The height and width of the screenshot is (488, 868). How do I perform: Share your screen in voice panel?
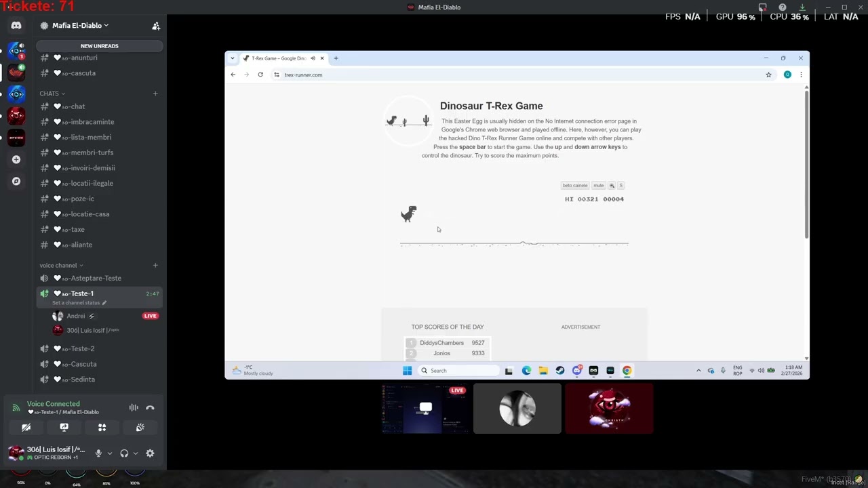point(64,428)
